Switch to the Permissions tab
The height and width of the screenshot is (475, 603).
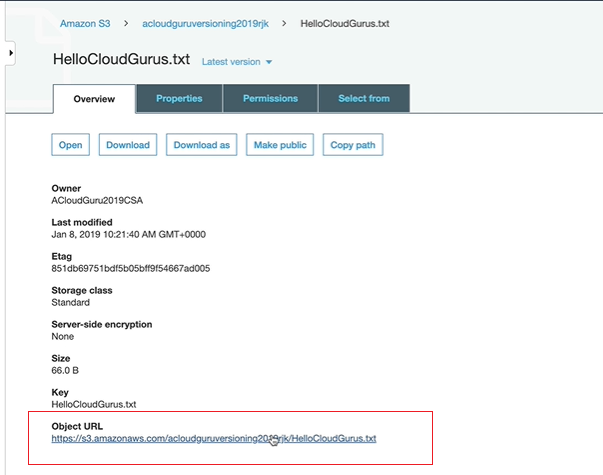pyautogui.click(x=270, y=98)
